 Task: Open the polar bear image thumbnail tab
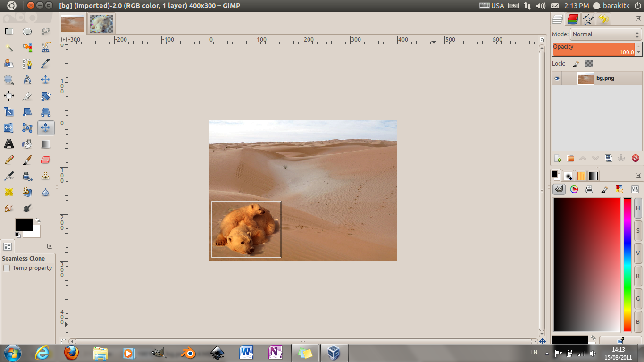coord(101,23)
